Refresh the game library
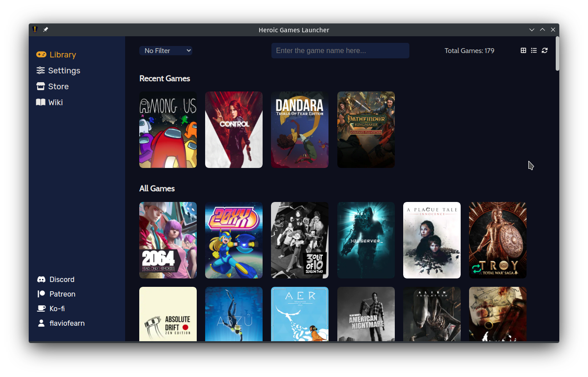This screenshot has width=588, height=377. pos(545,50)
